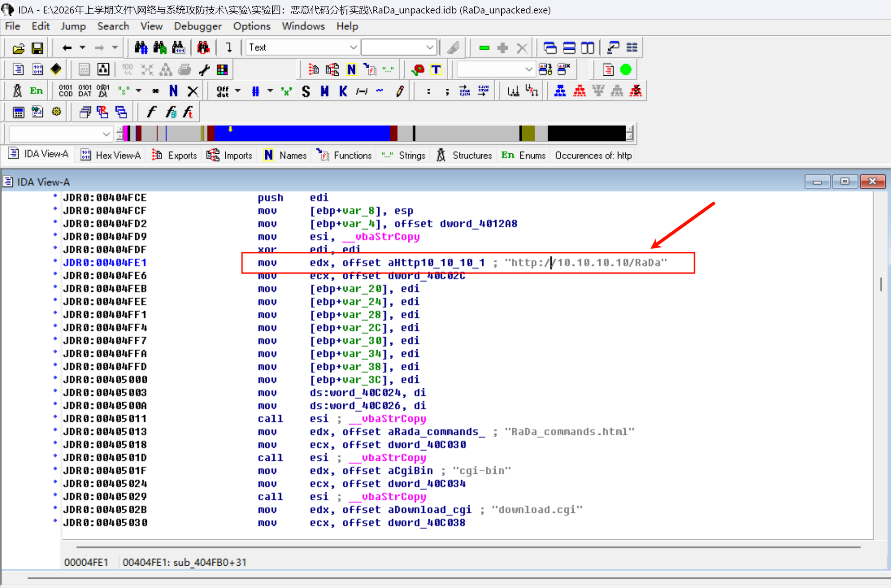Open the Text search type dropdown
The height and width of the screenshot is (588, 891).
353,47
